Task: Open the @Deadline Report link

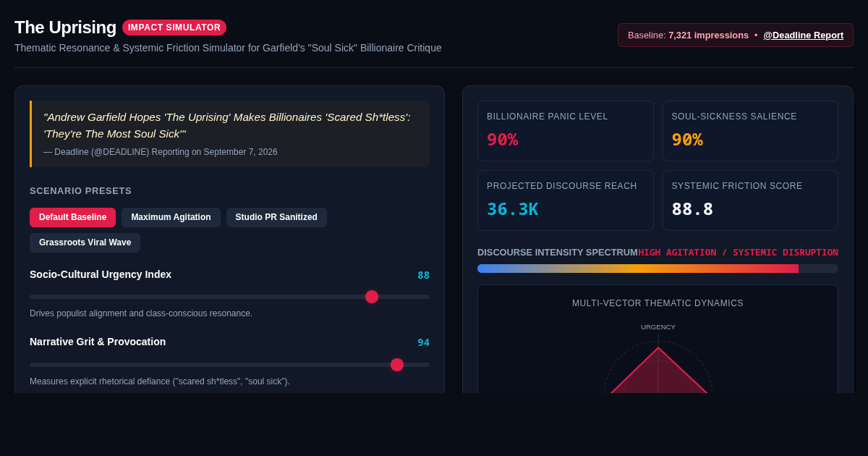Action: [x=803, y=35]
